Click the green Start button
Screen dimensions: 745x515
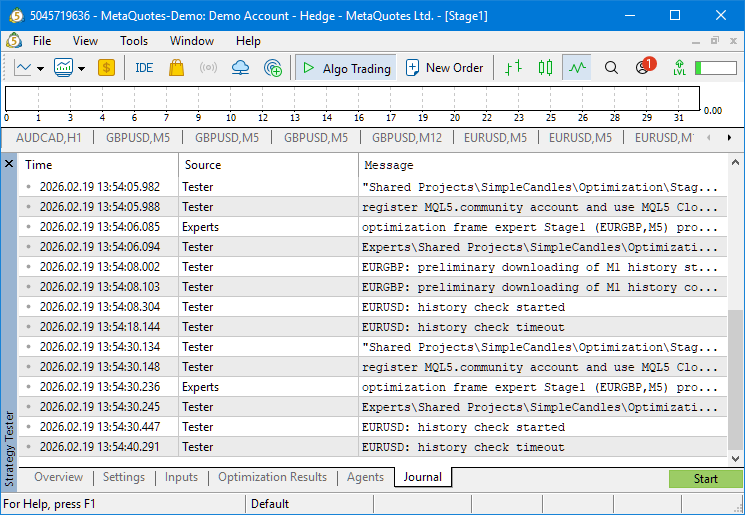[705, 479]
